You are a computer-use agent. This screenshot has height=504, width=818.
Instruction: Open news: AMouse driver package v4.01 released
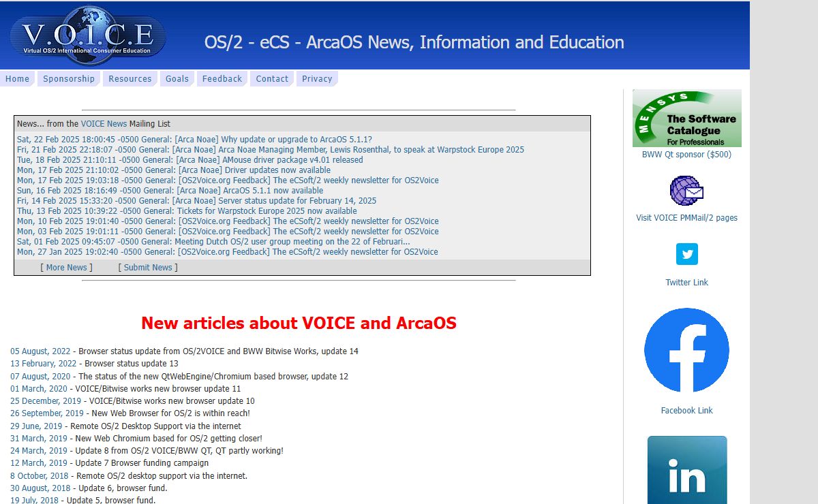pos(190,160)
